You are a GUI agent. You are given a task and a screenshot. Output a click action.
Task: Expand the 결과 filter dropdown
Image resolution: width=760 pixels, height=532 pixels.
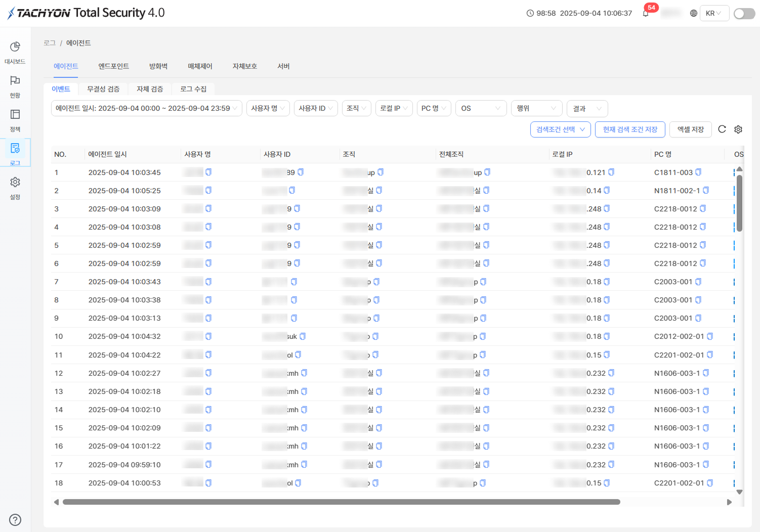click(587, 108)
